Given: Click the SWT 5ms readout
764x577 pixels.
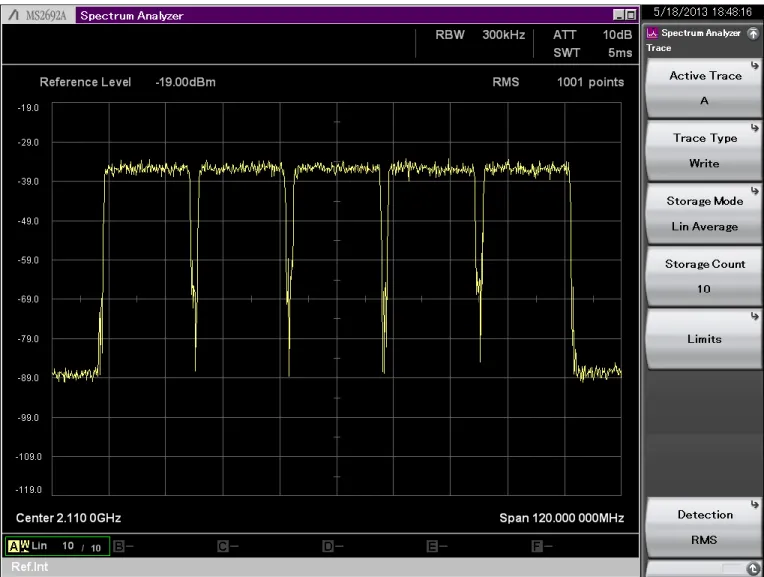Looking at the screenshot, I should pyautogui.click(x=592, y=53).
